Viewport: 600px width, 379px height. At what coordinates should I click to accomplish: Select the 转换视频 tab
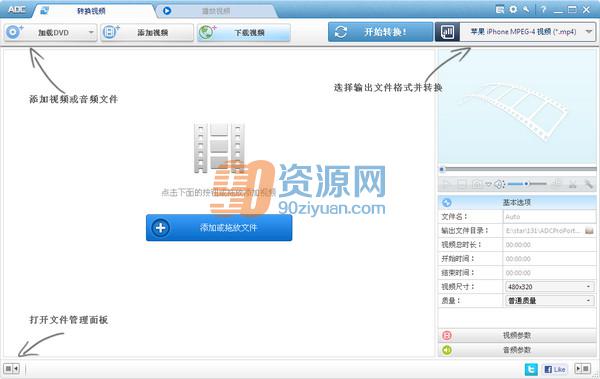click(91, 11)
